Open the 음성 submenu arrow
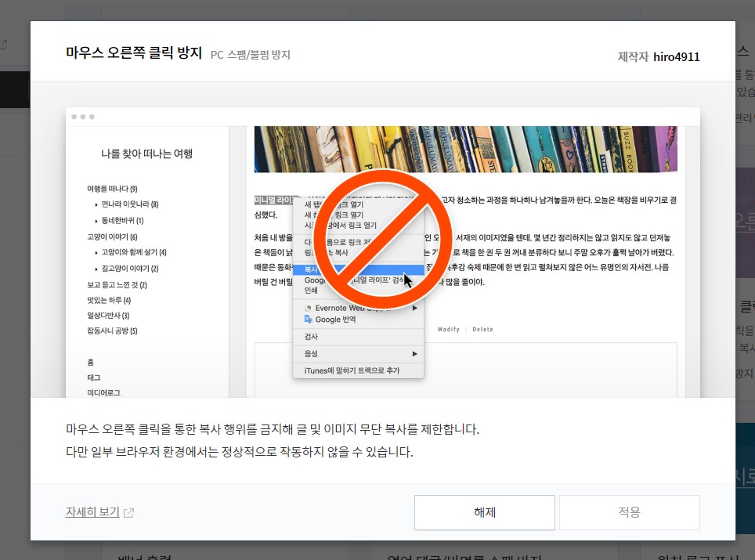Viewport: 755px width, 560px height. click(414, 353)
